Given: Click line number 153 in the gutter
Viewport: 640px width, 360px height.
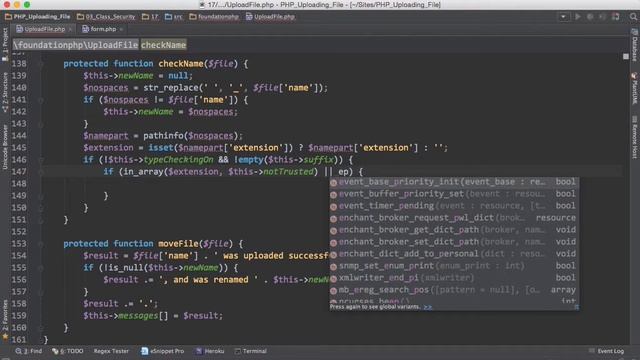Looking at the screenshot, I should coord(19,244).
